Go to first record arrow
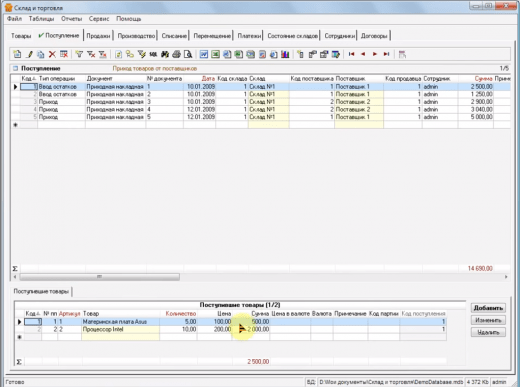The image size is (520, 387). click(351, 54)
